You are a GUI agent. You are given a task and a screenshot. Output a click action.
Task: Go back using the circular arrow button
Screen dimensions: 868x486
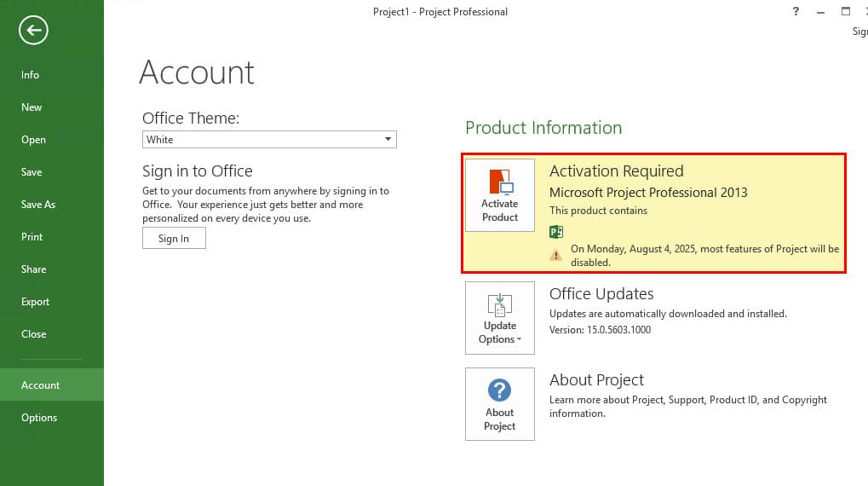33,30
